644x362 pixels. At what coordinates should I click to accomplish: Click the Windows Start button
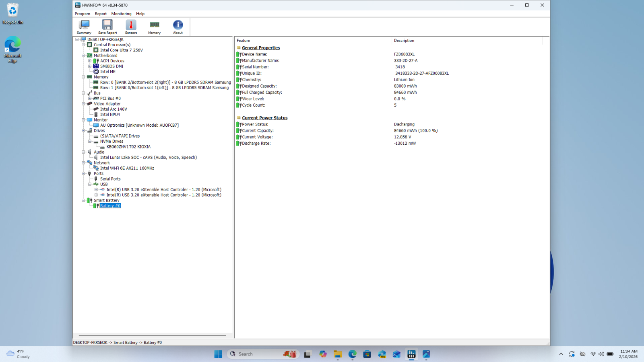218,354
